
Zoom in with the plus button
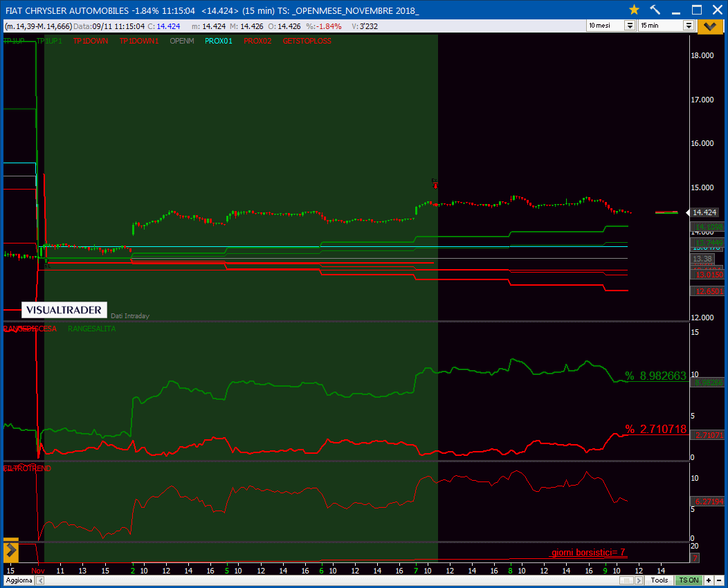pyautogui.click(x=709, y=580)
